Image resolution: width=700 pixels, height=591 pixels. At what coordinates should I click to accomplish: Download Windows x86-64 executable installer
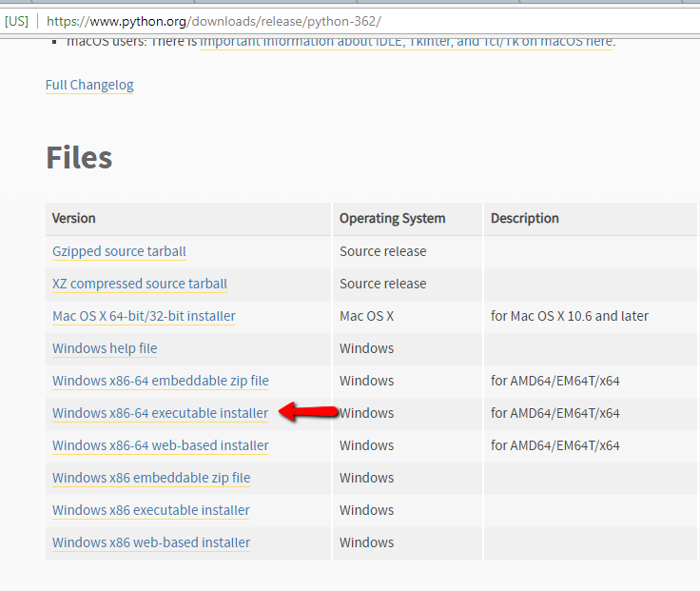(x=160, y=413)
